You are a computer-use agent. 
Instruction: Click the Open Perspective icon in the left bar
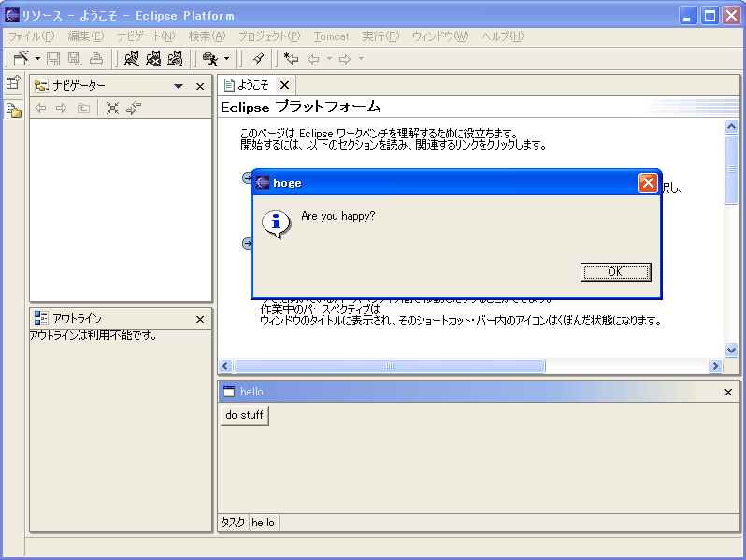[x=13, y=83]
